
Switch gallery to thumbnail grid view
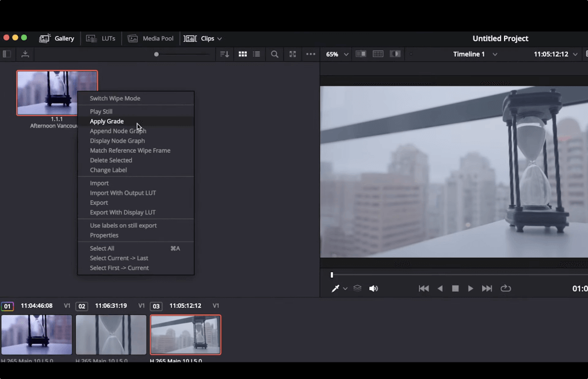[x=243, y=54]
